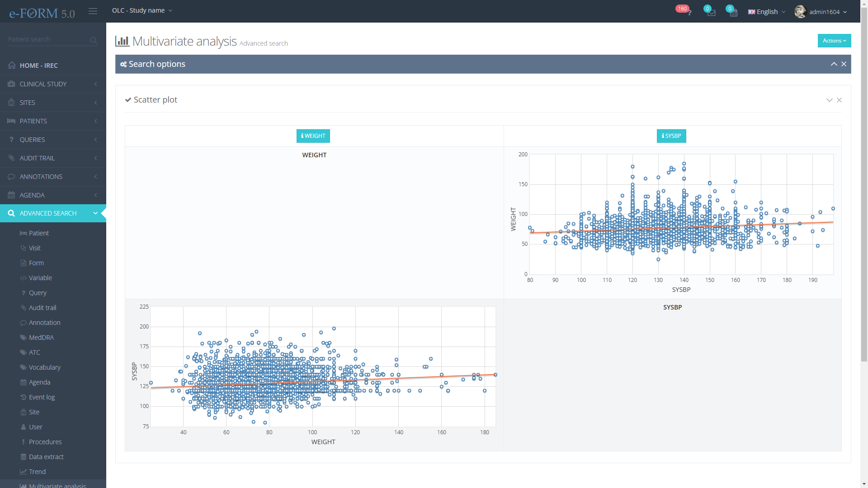Click the WEIGHT variable info button
This screenshot has height=488, width=868.
[313, 136]
